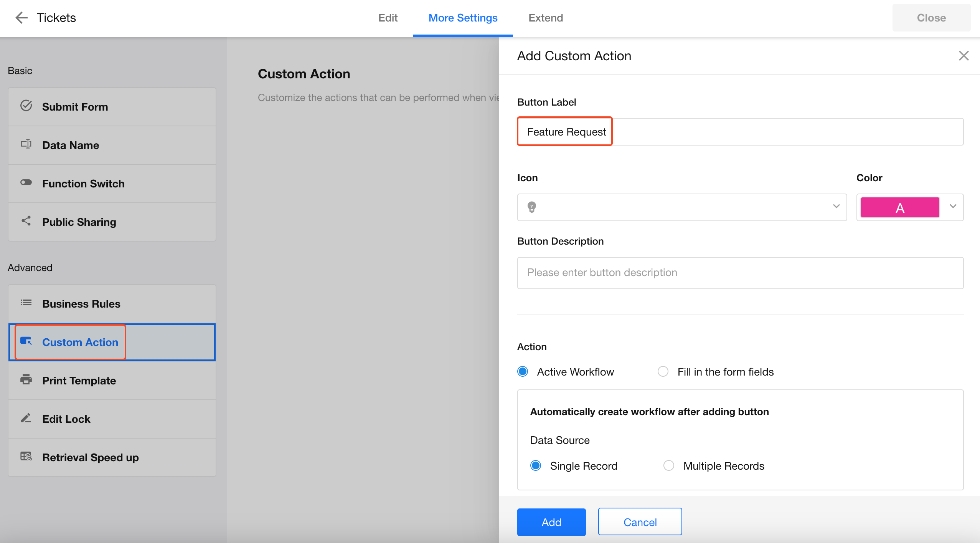Image resolution: width=980 pixels, height=543 pixels.
Task: Click the back arrow next to Tickets
Action: pyautogui.click(x=21, y=18)
